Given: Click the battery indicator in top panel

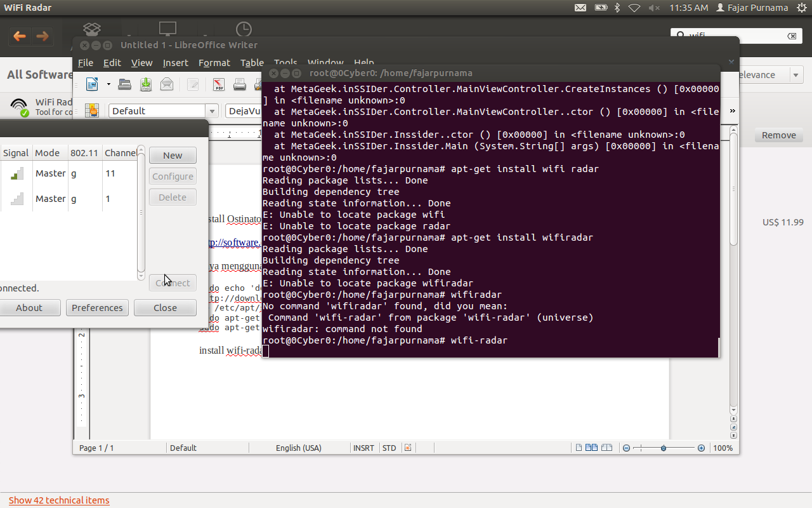Looking at the screenshot, I should pyautogui.click(x=601, y=8).
